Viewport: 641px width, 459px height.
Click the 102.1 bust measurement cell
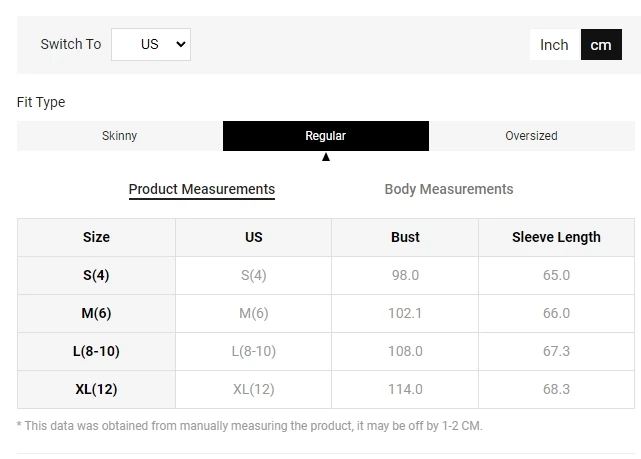405,313
